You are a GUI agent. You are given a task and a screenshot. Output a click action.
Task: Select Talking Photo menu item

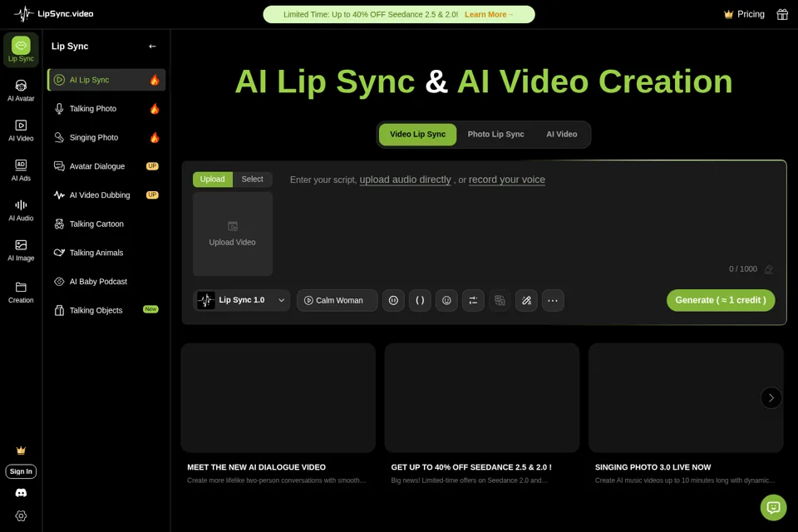click(x=106, y=108)
